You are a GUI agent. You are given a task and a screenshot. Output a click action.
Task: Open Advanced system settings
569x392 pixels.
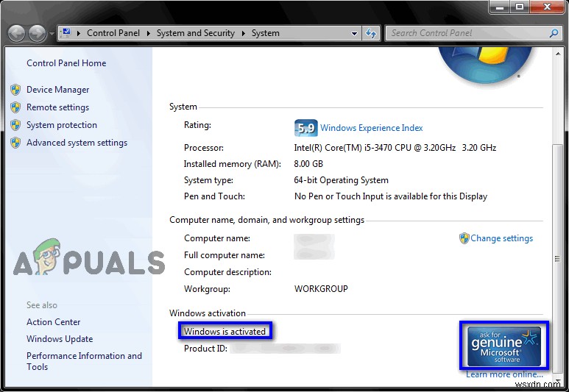point(77,143)
